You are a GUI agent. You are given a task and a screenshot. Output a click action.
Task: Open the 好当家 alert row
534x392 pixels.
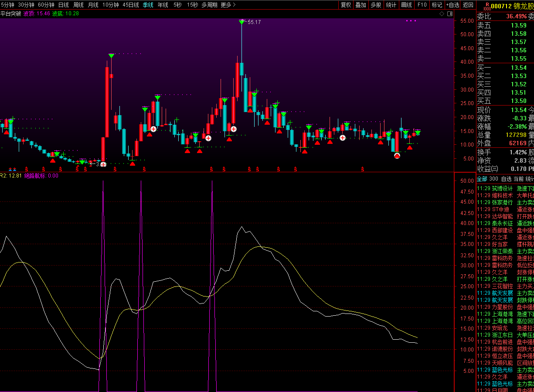click(x=505, y=244)
